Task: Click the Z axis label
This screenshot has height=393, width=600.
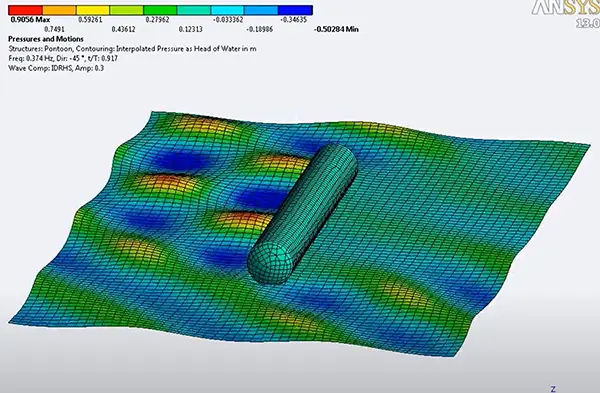Action: (x=553, y=389)
